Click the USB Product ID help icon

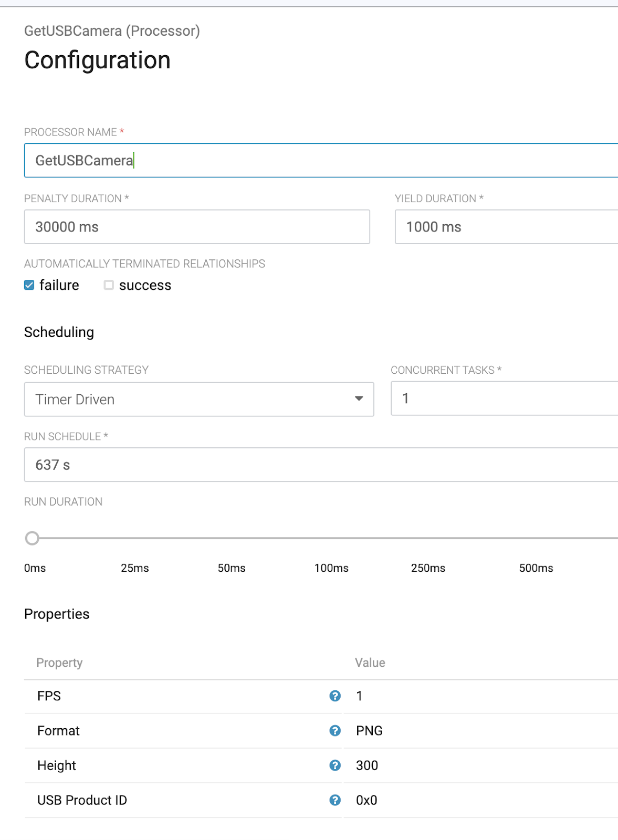335,800
